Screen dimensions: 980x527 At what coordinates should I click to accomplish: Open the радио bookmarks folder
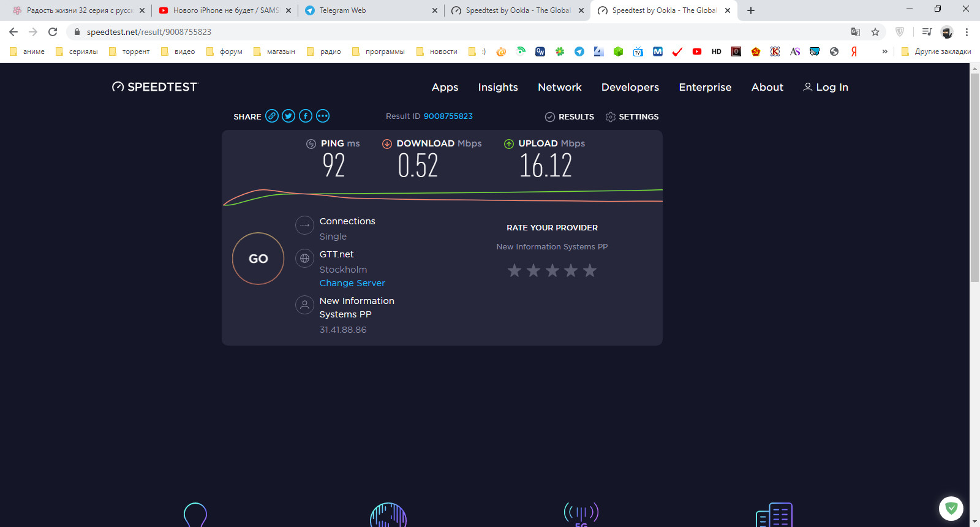click(x=324, y=51)
